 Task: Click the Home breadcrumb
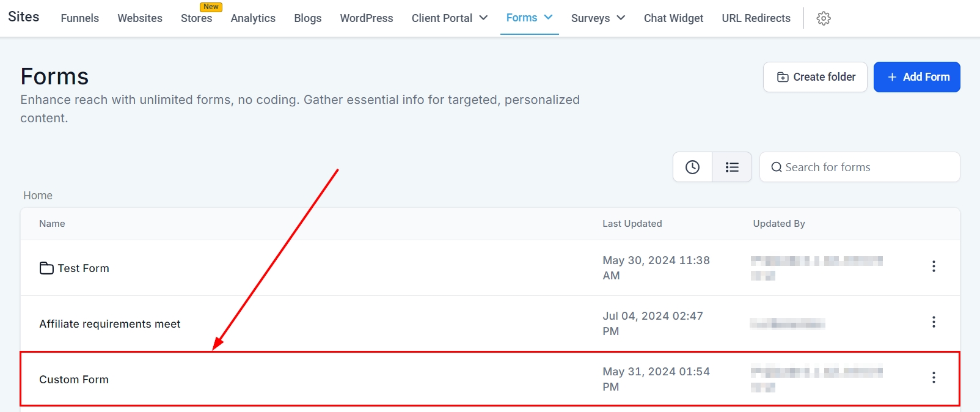(38, 196)
